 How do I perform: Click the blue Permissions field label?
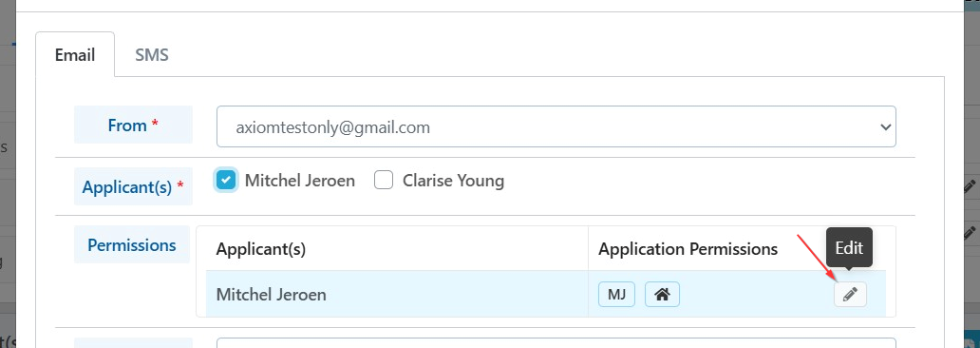click(132, 244)
